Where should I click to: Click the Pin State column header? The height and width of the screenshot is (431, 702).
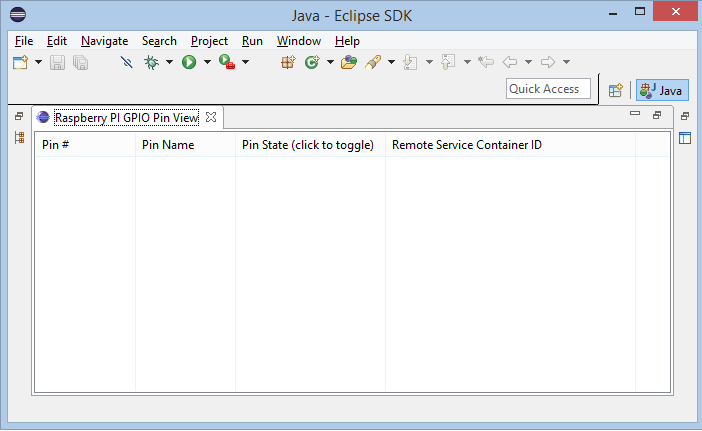tap(308, 145)
